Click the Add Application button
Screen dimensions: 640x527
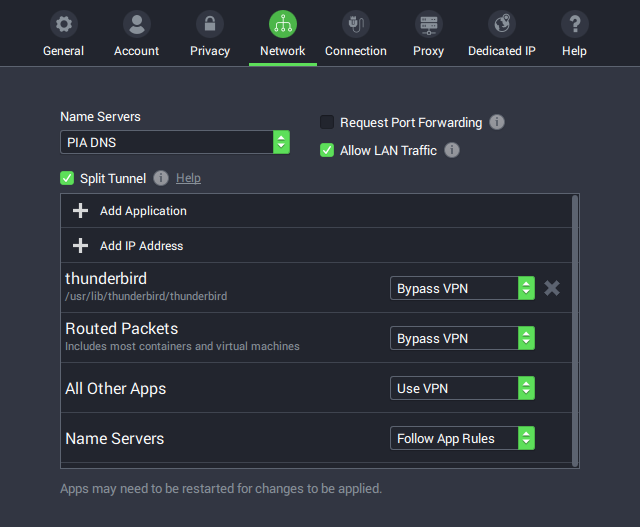pos(143,211)
